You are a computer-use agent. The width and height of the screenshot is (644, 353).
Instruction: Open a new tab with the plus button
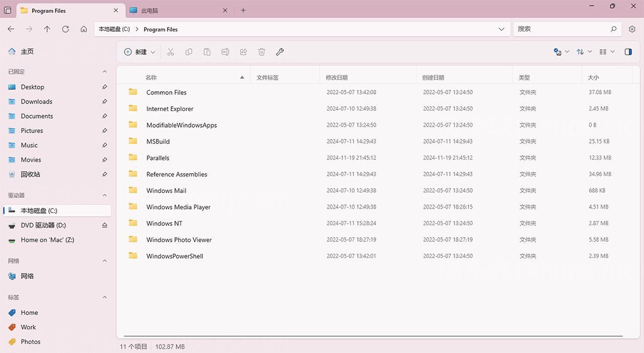[x=244, y=10]
